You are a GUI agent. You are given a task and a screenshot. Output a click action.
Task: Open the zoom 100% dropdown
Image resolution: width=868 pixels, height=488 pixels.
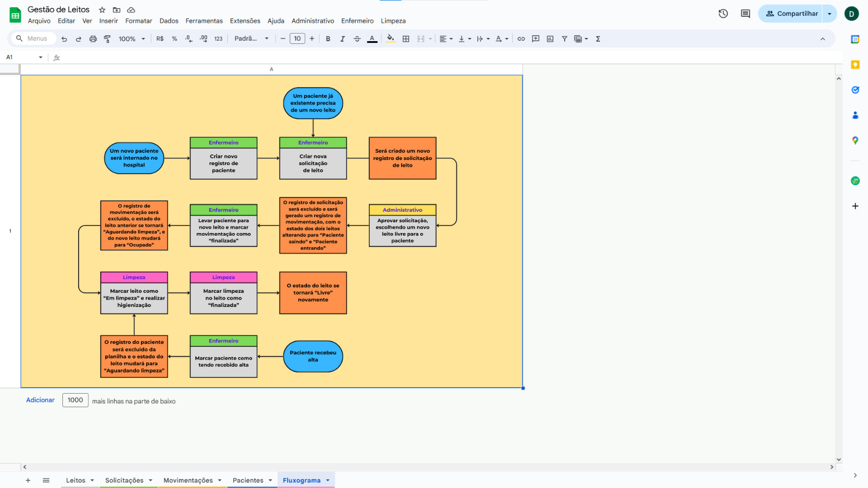[132, 39]
